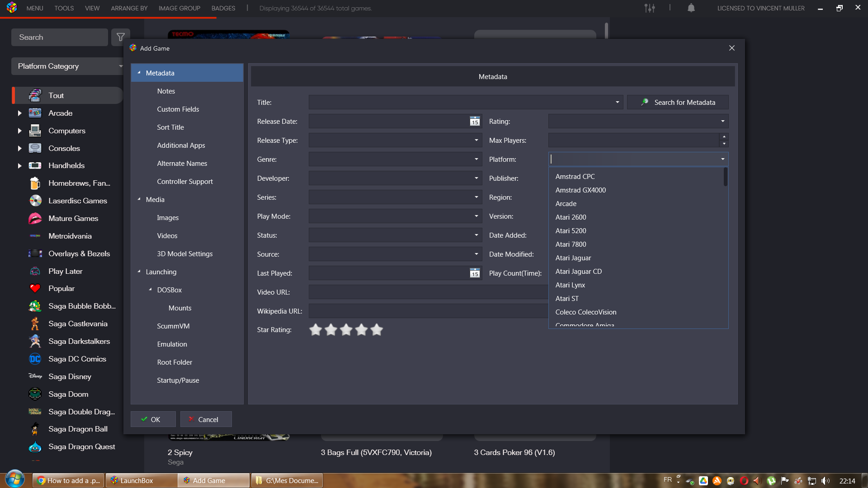Click the Saga Doom icon
Image resolution: width=868 pixels, height=488 pixels.
[35, 394]
